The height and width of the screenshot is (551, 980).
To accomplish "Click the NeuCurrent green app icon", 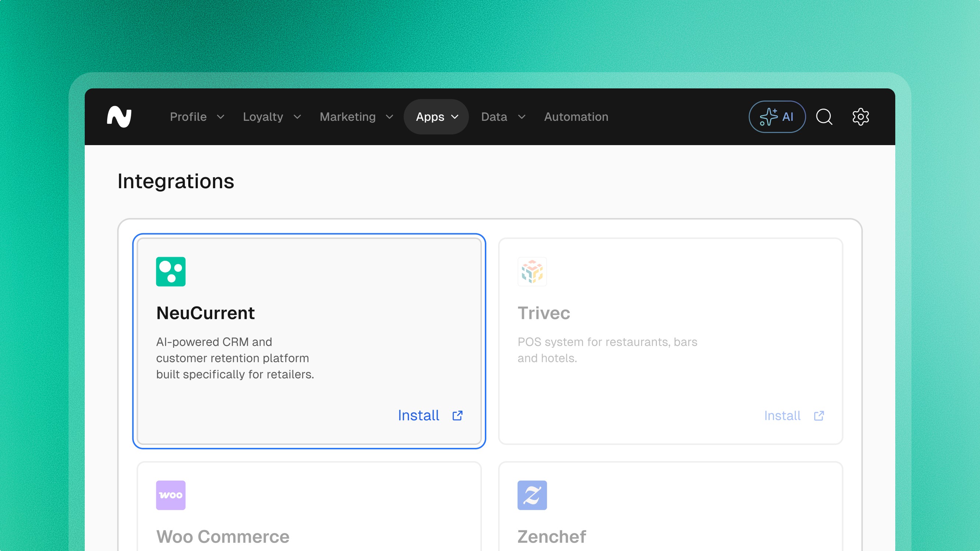I will click(x=171, y=271).
